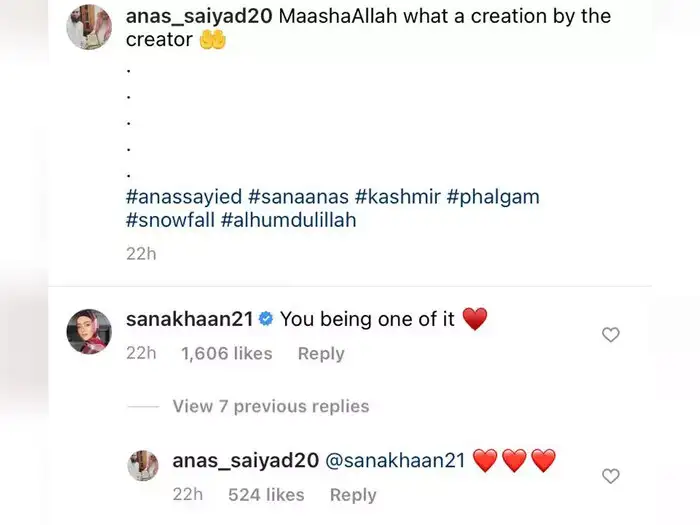Tap sanakhaan21's blue verified badge
This screenshot has width=700, height=525.
(267, 319)
